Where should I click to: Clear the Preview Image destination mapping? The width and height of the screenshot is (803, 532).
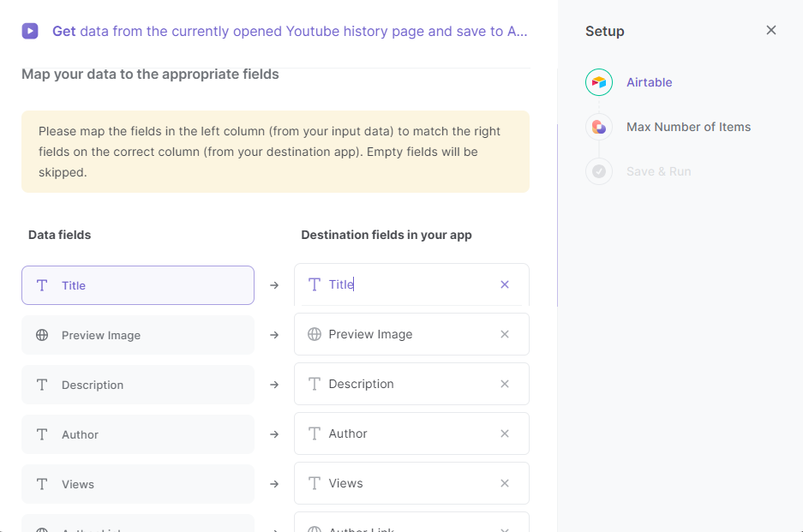(505, 334)
